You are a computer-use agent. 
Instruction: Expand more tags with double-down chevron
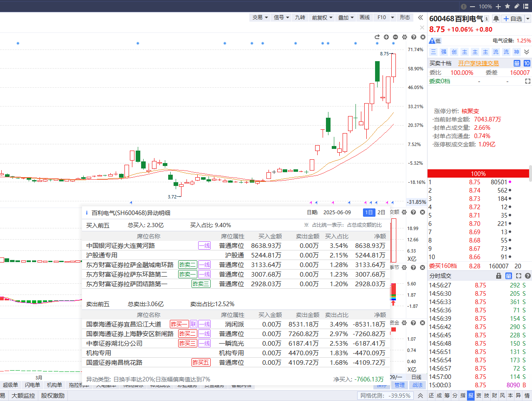(x=527, y=52)
